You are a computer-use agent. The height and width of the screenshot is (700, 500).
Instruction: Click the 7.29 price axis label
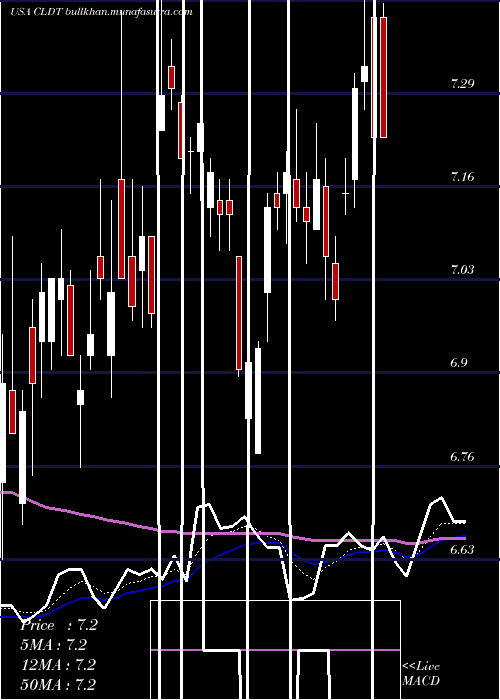(x=462, y=83)
